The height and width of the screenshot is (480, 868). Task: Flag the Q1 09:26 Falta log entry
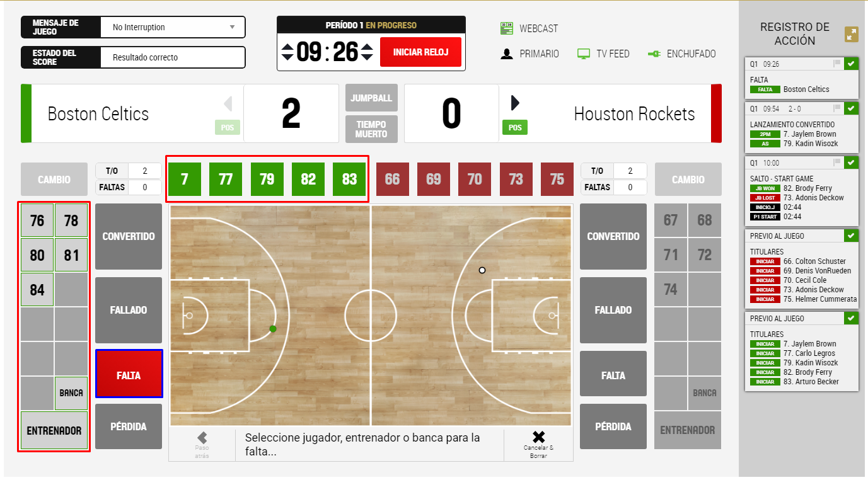pos(837,64)
